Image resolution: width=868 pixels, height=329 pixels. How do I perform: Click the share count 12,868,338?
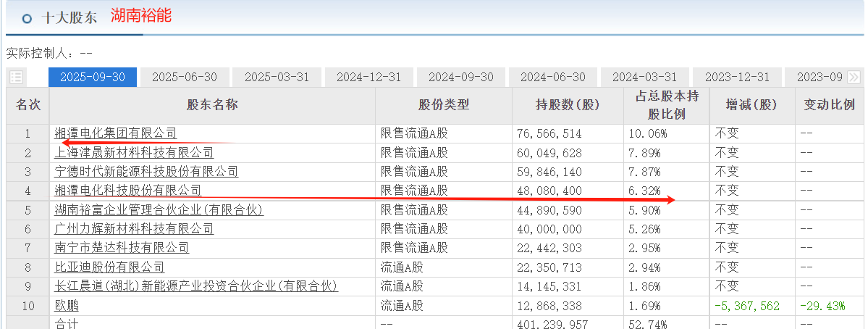click(x=549, y=306)
